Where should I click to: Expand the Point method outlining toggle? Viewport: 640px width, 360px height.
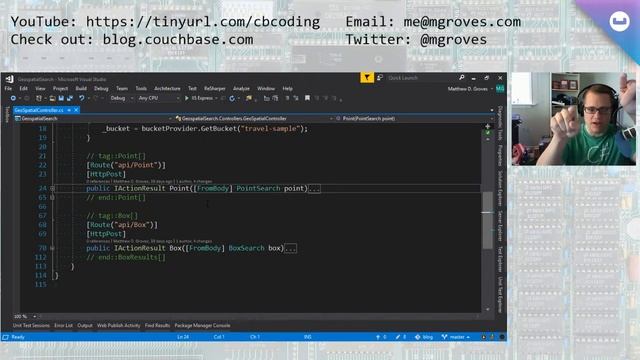(52, 189)
